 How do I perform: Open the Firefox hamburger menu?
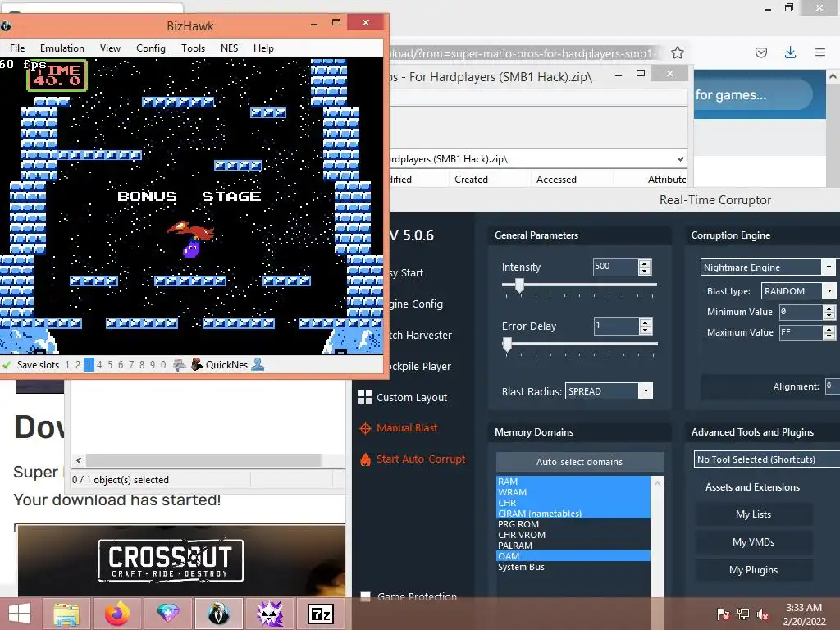coord(820,52)
